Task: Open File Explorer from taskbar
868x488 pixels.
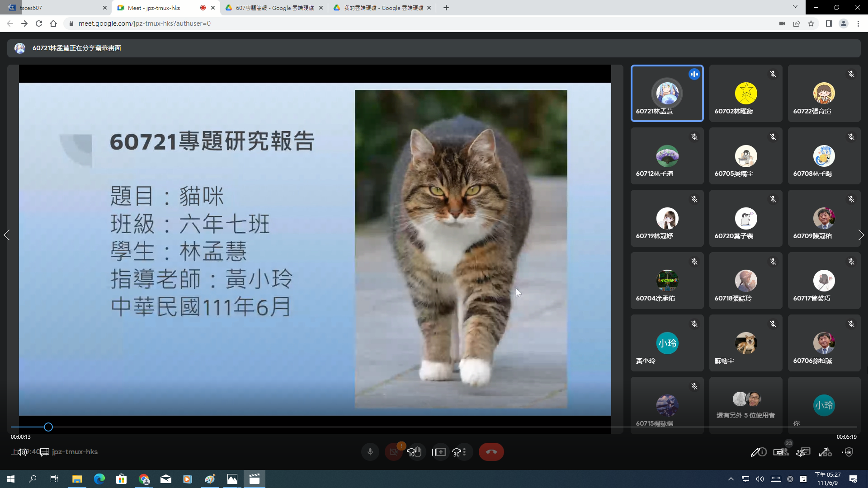Action: [x=77, y=479]
